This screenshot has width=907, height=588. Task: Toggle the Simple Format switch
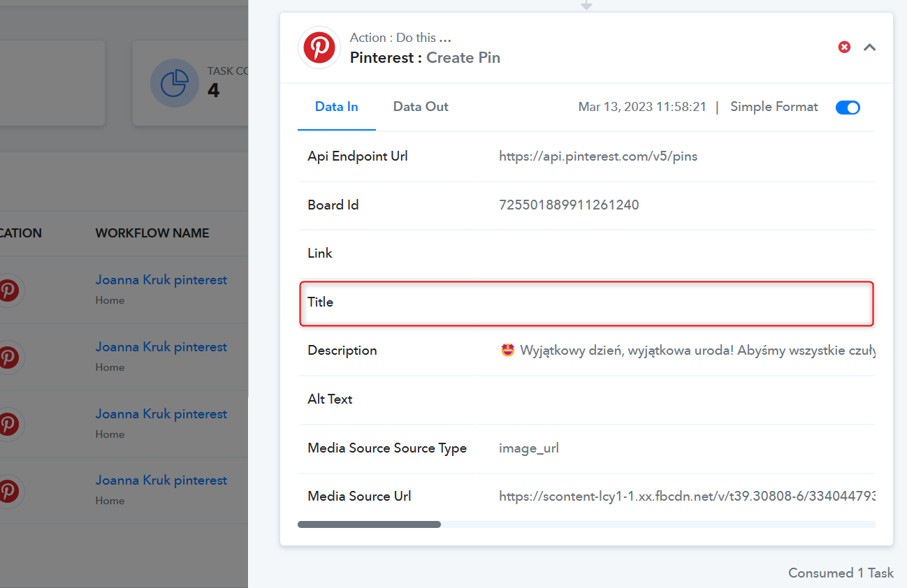[x=848, y=108]
